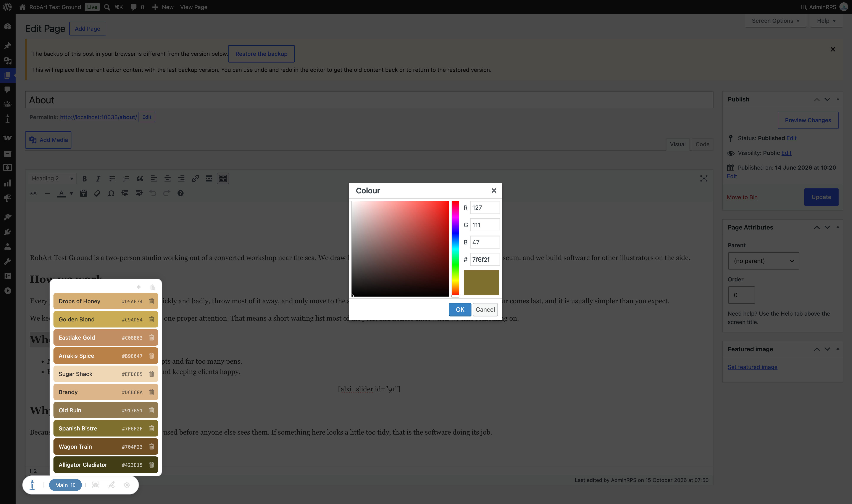The width and height of the screenshot is (852, 504).
Task: Open the Heading 2 format dropdown
Action: click(x=52, y=178)
